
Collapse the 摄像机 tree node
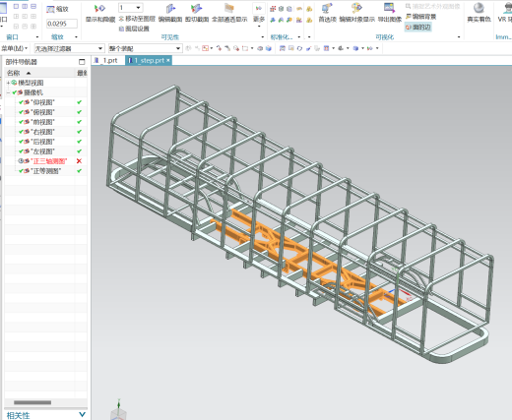[8, 92]
